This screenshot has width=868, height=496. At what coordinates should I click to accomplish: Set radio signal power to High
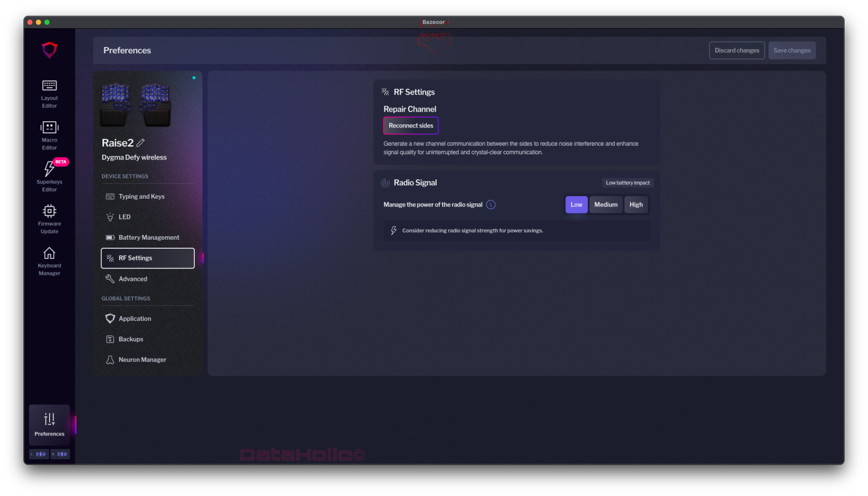(636, 204)
